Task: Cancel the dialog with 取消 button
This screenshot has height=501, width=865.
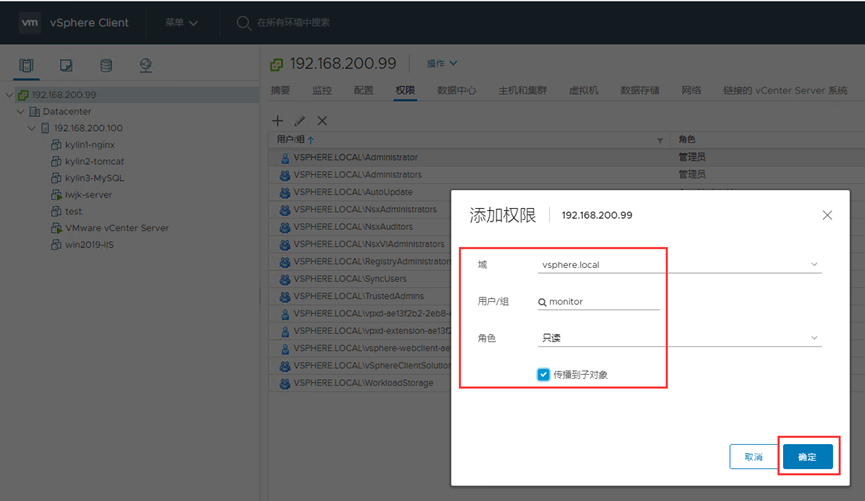Action: coord(754,457)
